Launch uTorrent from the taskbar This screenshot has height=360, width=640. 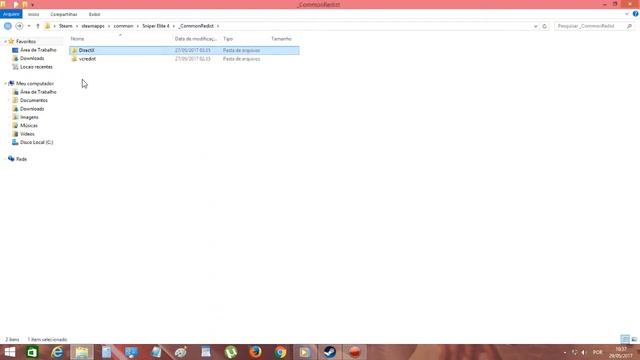point(231,352)
